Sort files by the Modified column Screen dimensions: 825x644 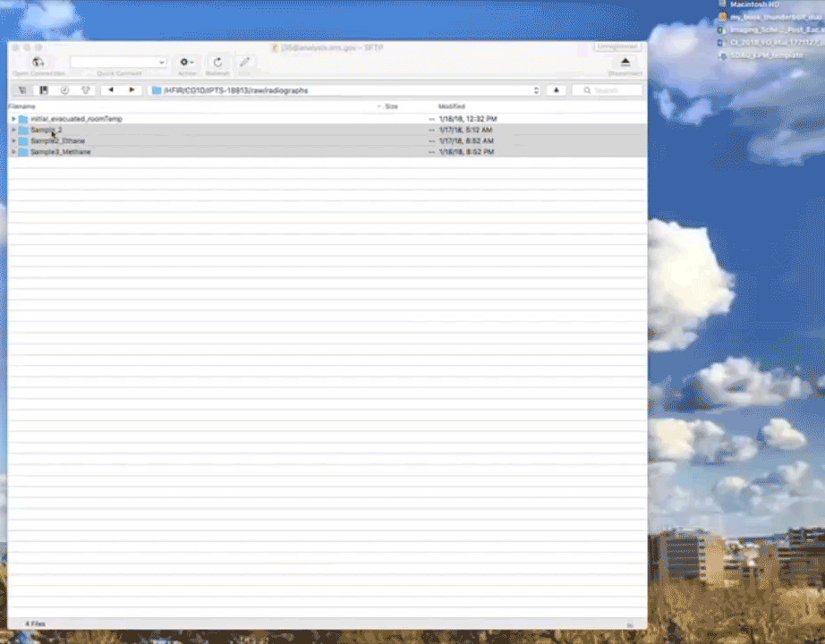(452, 106)
